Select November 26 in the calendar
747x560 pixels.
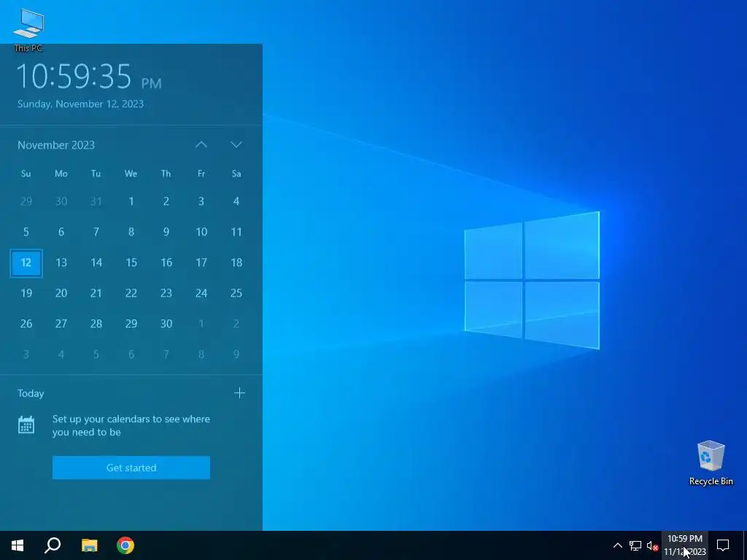(26, 324)
